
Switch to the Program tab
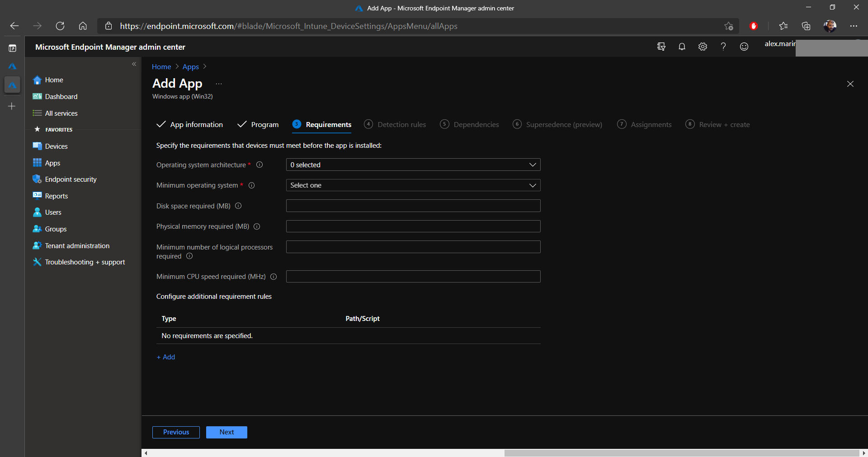pyautogui.click(x=264, y=125)
